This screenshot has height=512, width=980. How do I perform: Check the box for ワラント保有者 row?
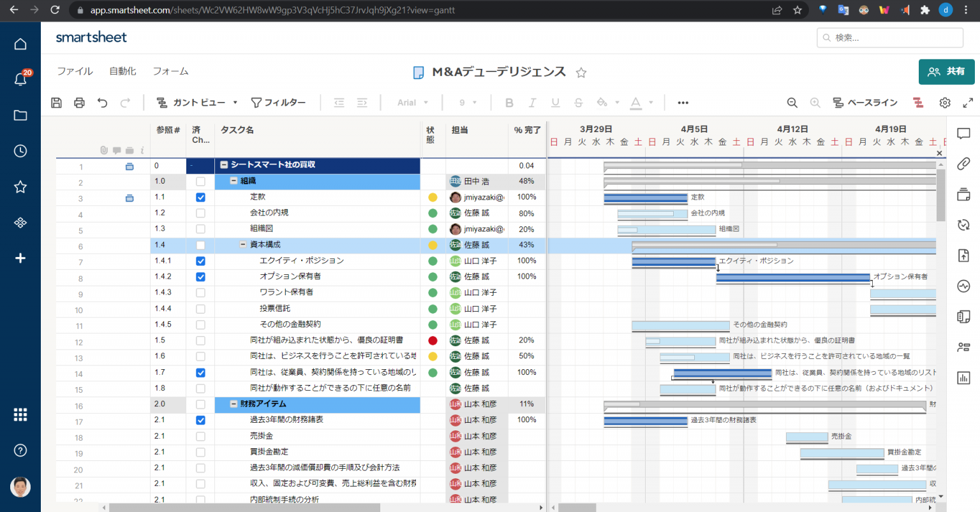[200, 293]
